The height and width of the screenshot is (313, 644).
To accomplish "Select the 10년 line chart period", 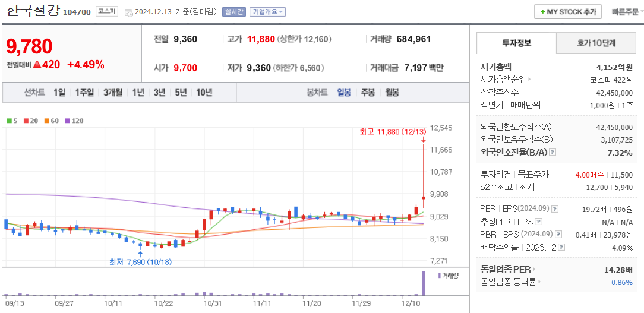I will coord(204,93).
